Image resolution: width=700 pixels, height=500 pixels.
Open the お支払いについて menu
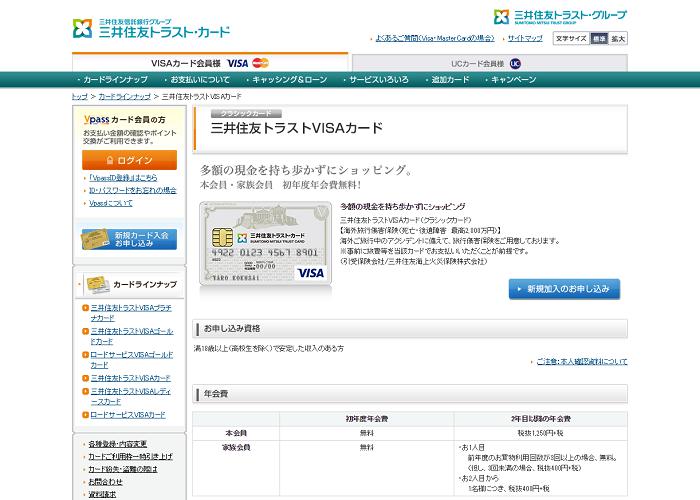coord(197,79)
